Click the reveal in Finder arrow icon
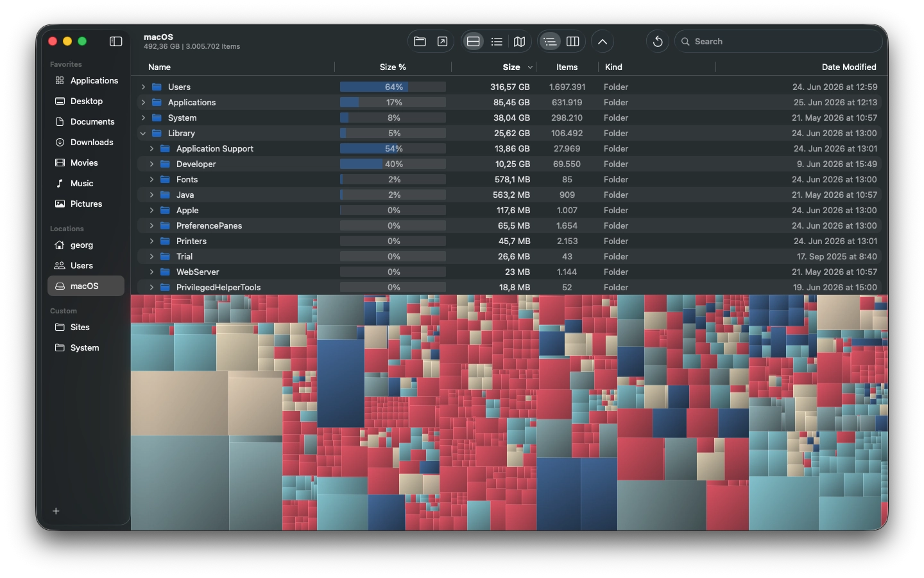The height and width of the screenshot is (578, 924). click(442, 41)
